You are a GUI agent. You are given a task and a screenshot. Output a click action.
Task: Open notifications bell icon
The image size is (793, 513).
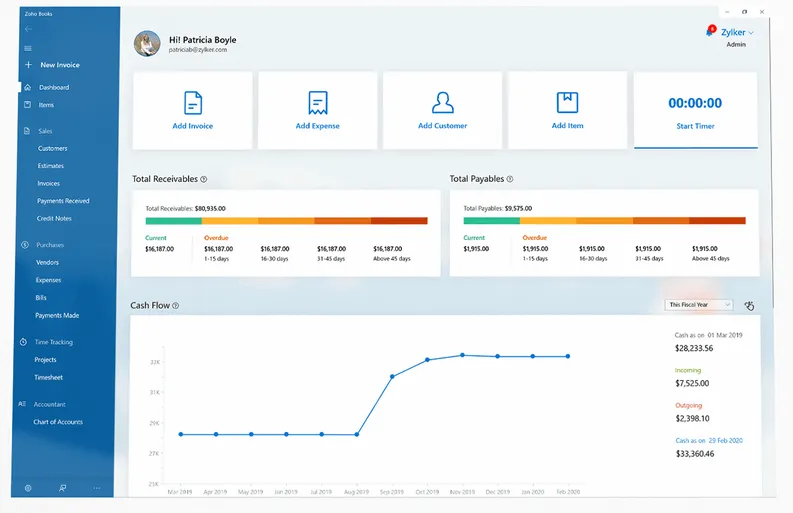(x=710, y=32)
